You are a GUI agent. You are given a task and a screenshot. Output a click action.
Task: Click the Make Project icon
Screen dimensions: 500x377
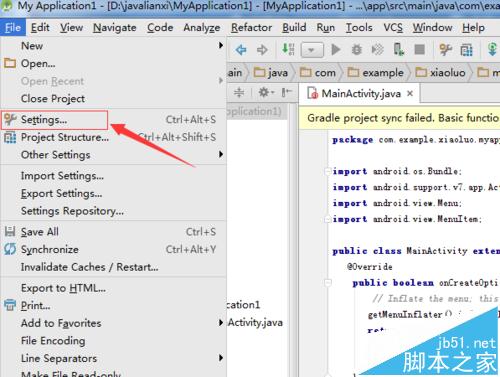288,49
